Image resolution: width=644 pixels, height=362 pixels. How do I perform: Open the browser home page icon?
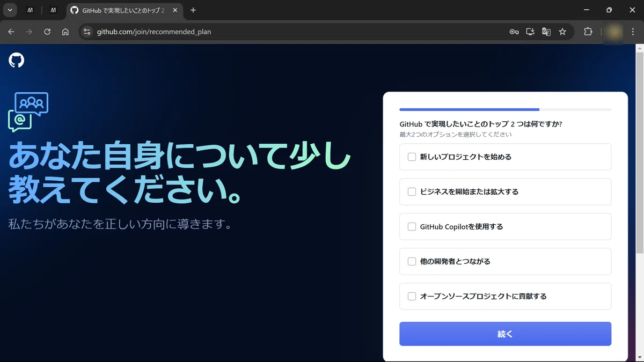coord(65,32)
